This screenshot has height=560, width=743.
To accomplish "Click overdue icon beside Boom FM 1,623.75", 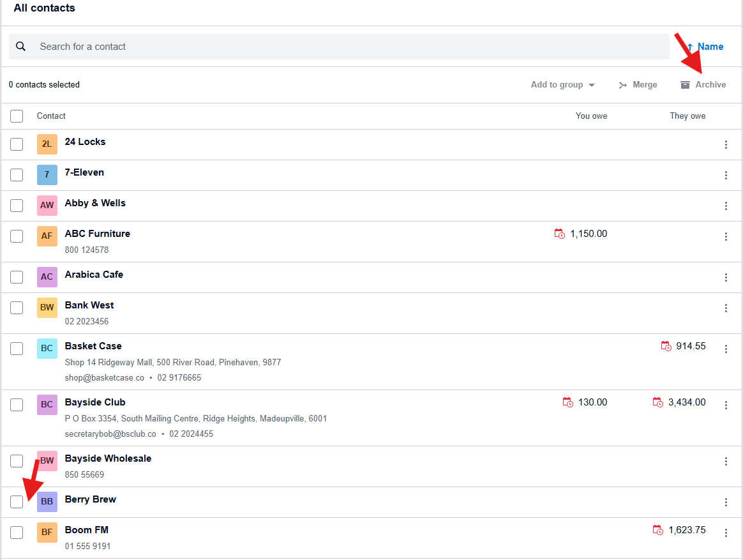I will point(657,530).
